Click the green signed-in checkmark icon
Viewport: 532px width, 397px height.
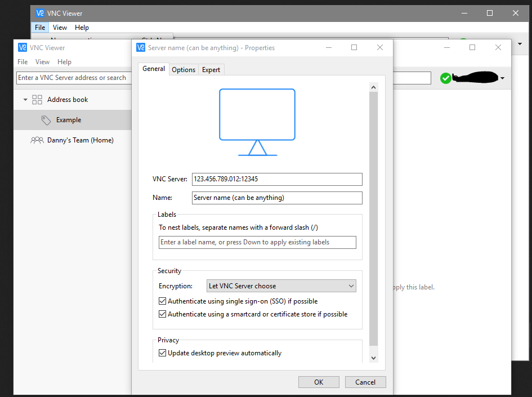(445, 78)
